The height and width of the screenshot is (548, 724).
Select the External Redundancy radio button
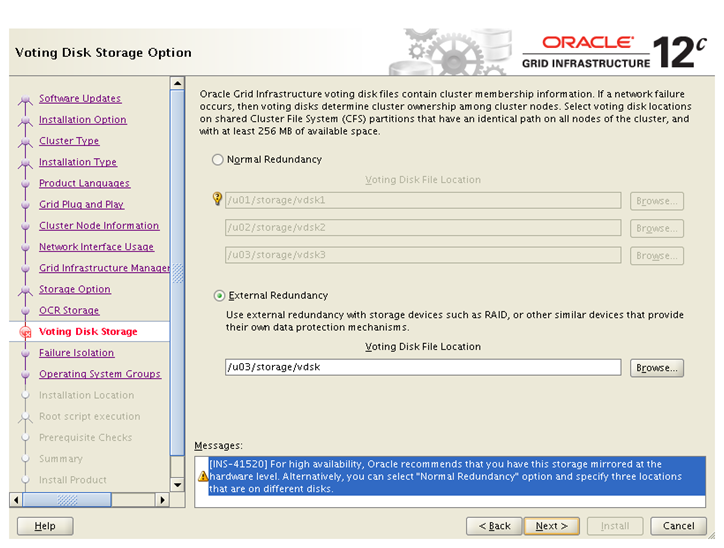(219, 295)
